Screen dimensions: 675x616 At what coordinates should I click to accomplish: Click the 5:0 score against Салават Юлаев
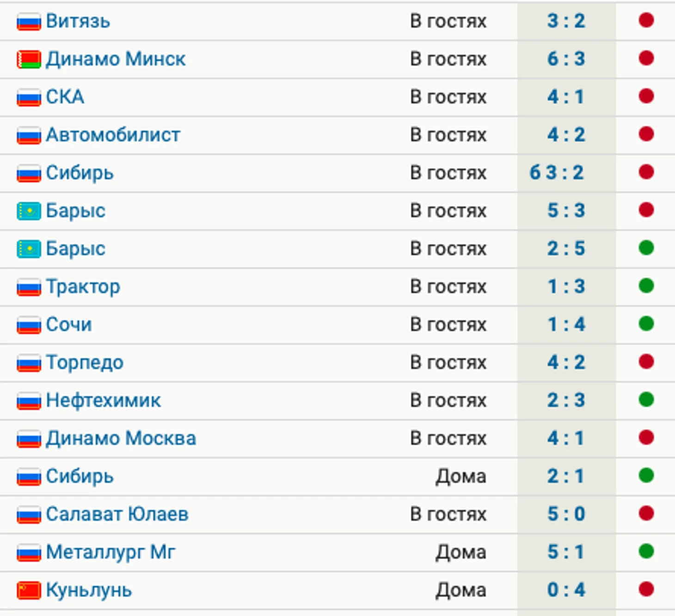click(x=566, y=514)
